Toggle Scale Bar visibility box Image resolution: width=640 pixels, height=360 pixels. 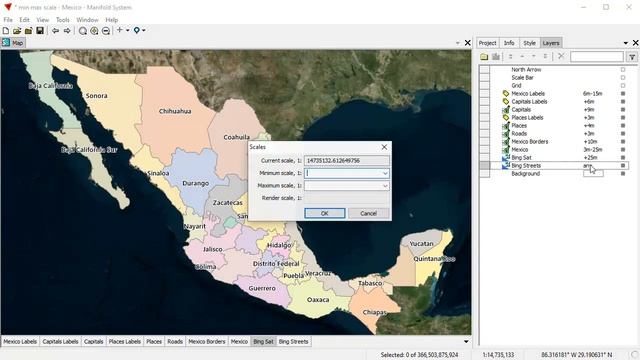(x=623, y=78)
